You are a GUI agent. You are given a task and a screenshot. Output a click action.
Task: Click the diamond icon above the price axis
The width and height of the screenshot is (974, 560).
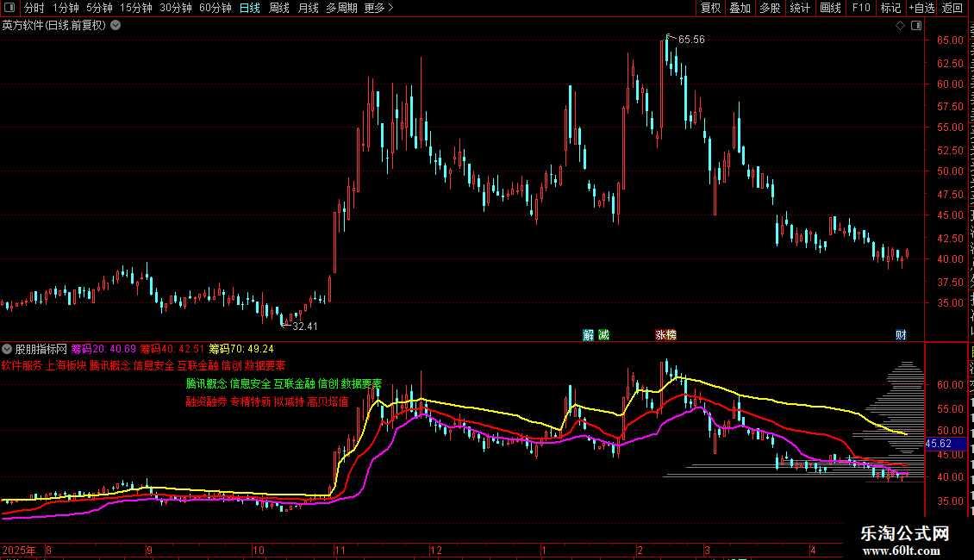pos(900,26)
